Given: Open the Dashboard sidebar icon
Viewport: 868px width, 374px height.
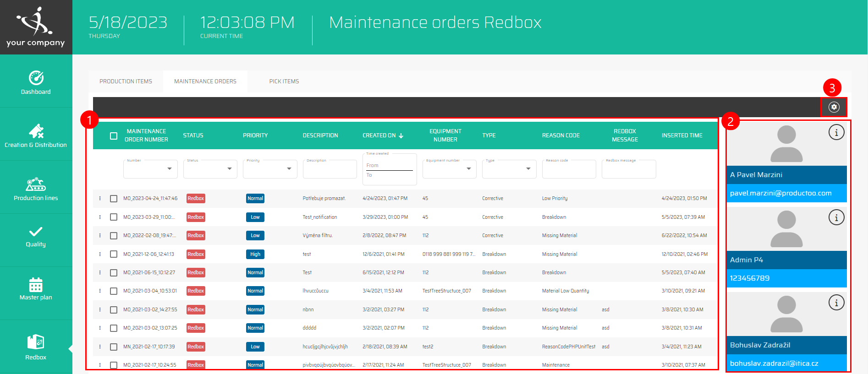Looking at the screenshot, I should [36, 82].
